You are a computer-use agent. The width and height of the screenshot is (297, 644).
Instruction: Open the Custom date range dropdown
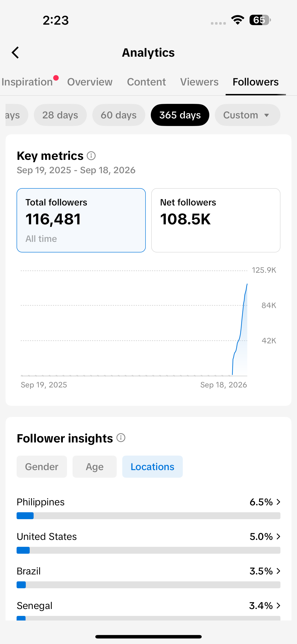click(x=247, y=115)
